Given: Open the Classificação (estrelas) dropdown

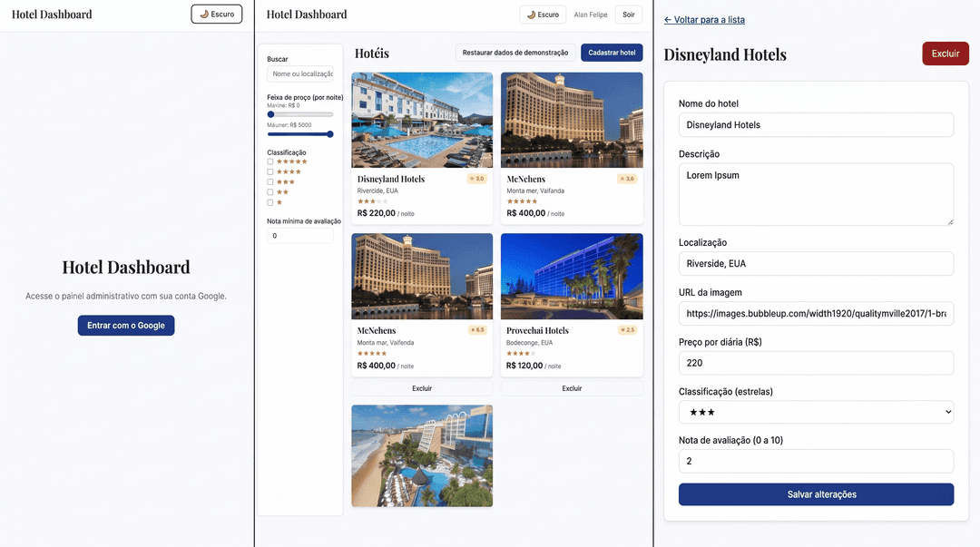Looking at the screenshot, I should tap(816, 412).
